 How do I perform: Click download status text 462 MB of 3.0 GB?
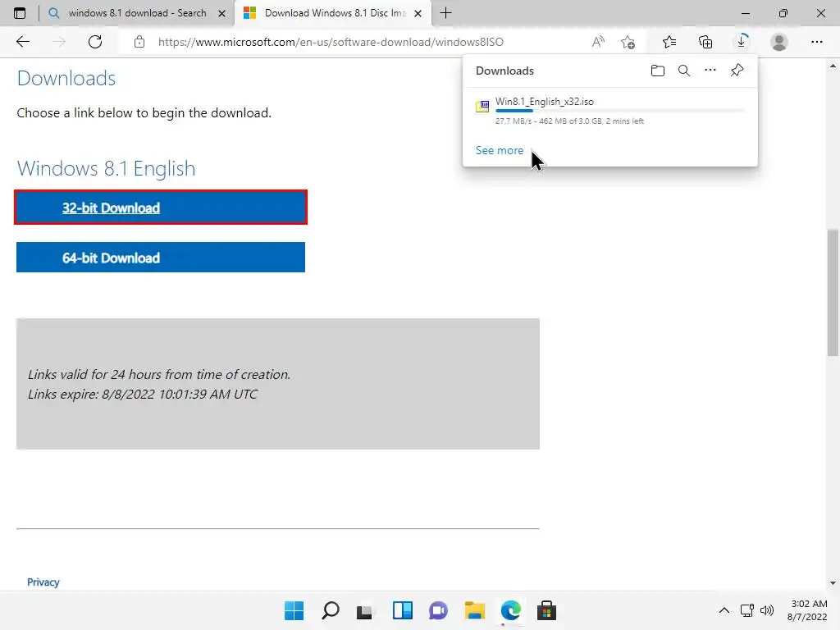[570, 121]
